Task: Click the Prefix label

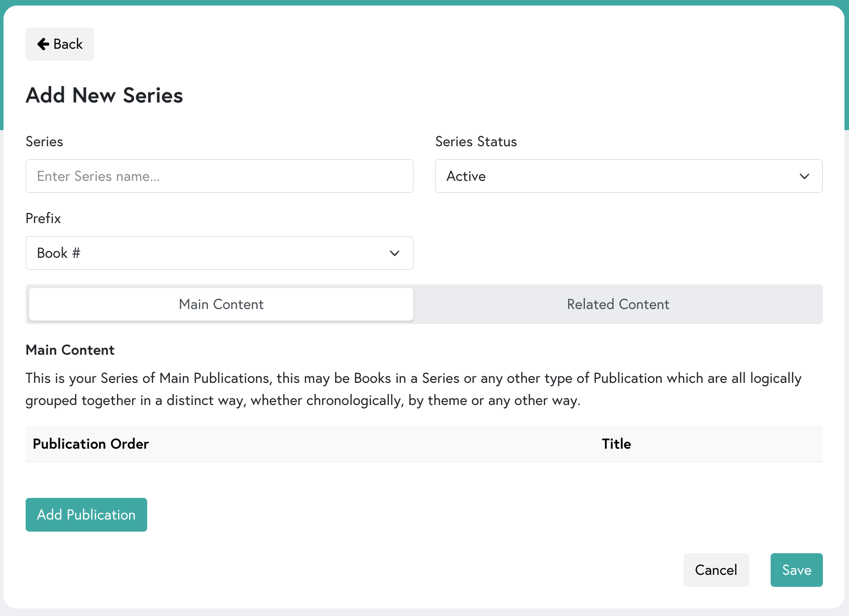Action: [x=43, y=218]
